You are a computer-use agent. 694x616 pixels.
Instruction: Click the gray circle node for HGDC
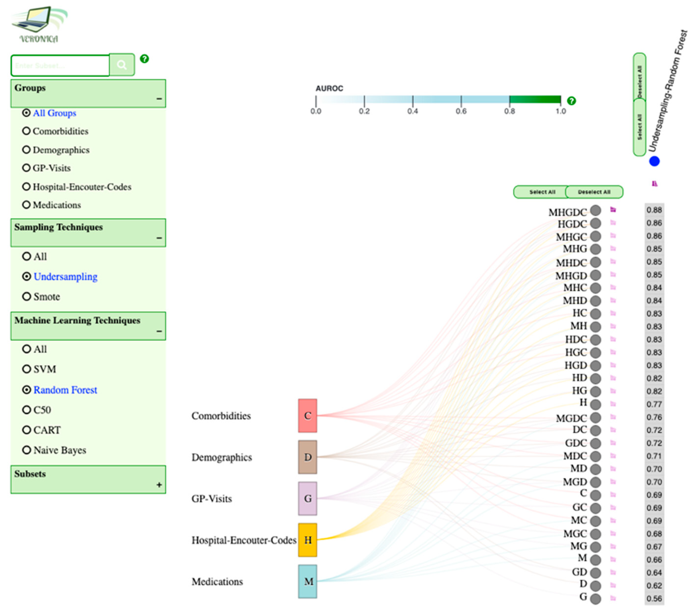coord(595,224)
